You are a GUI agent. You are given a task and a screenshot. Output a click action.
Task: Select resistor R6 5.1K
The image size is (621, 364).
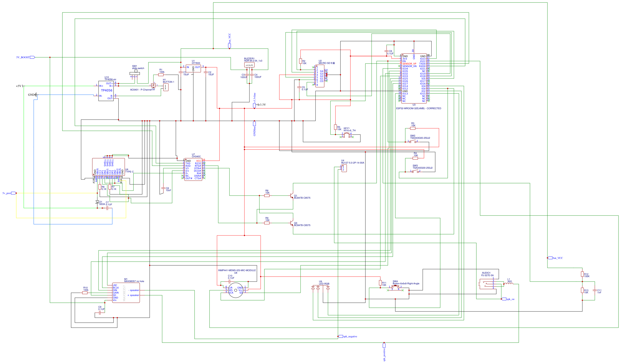(x=100, y=187)
